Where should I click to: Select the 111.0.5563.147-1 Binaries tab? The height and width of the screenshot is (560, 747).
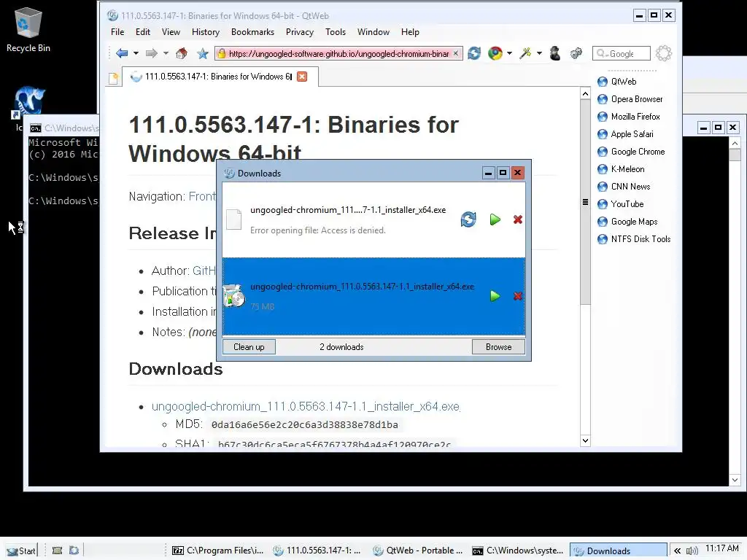[219, 77]
